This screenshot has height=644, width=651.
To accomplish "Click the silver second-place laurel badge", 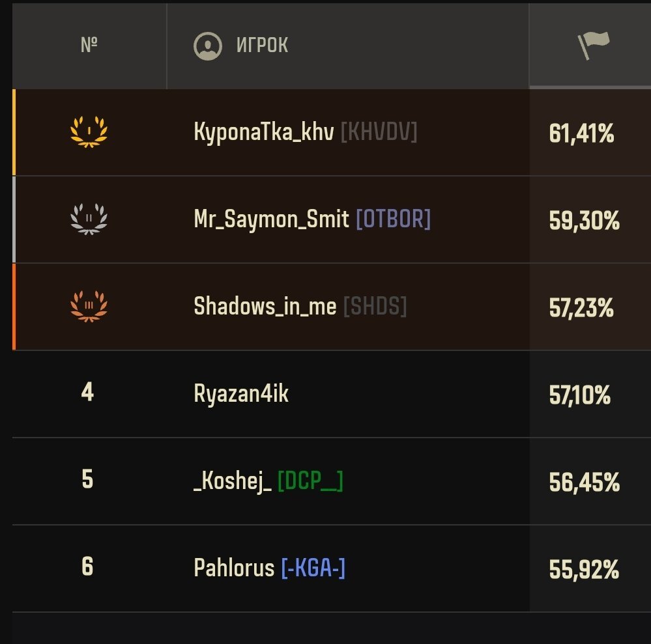I will coord(89,219).
